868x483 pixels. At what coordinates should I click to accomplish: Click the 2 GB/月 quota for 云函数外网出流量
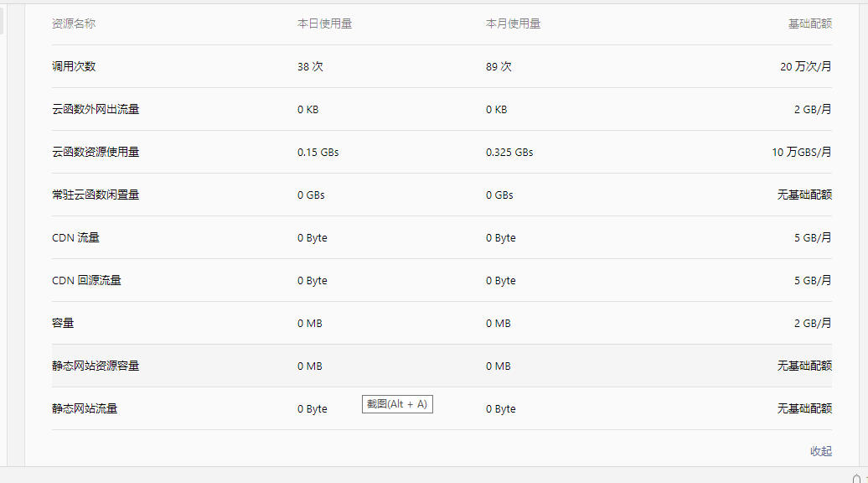814,109
